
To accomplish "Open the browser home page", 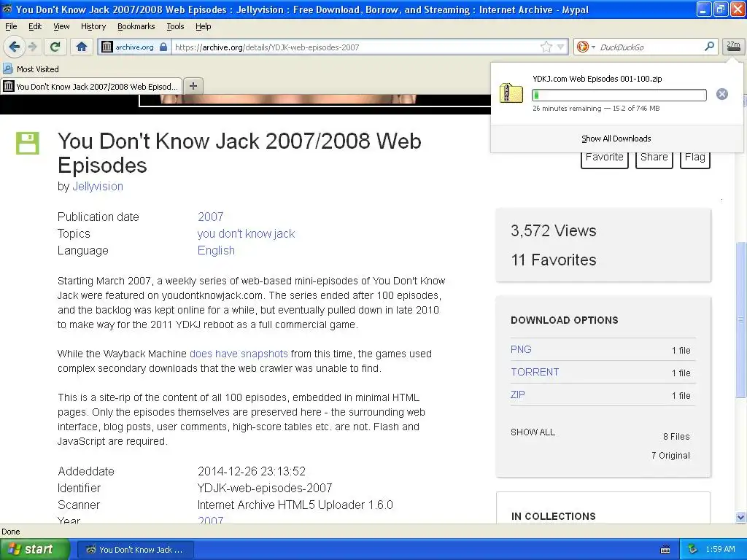I will [82, 47].
